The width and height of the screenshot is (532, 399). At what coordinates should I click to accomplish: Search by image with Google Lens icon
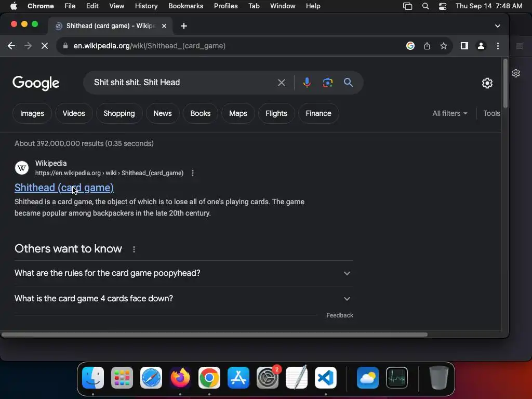tap(327, 83)
